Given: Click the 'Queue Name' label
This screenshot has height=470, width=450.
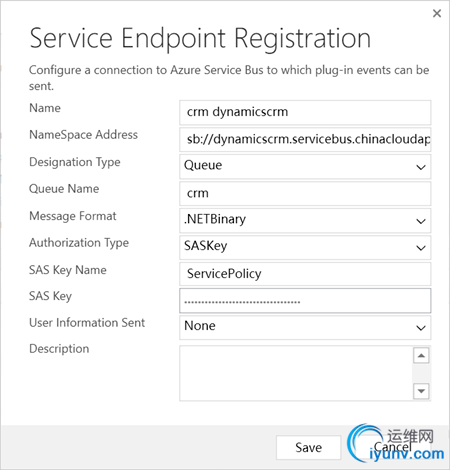Looking at the screenshot, I should 64,189.
